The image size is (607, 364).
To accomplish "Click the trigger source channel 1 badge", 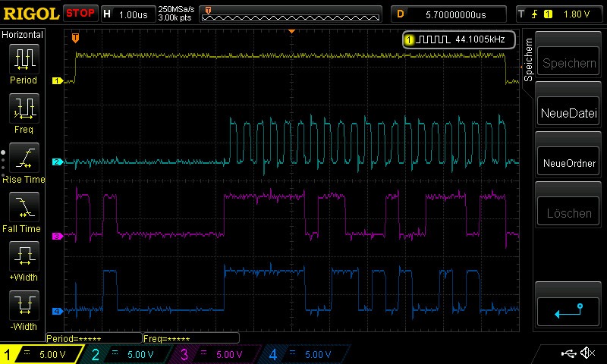I will (x=548, y=14).
